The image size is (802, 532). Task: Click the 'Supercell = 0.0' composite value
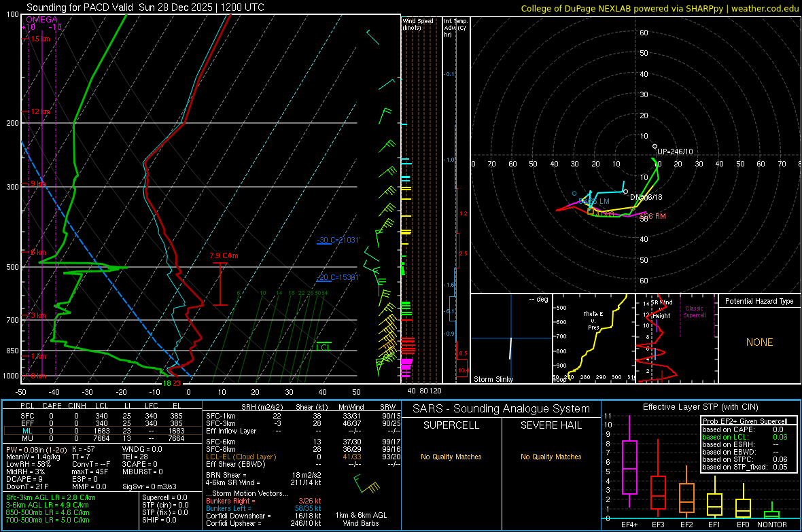pos(164,498)
